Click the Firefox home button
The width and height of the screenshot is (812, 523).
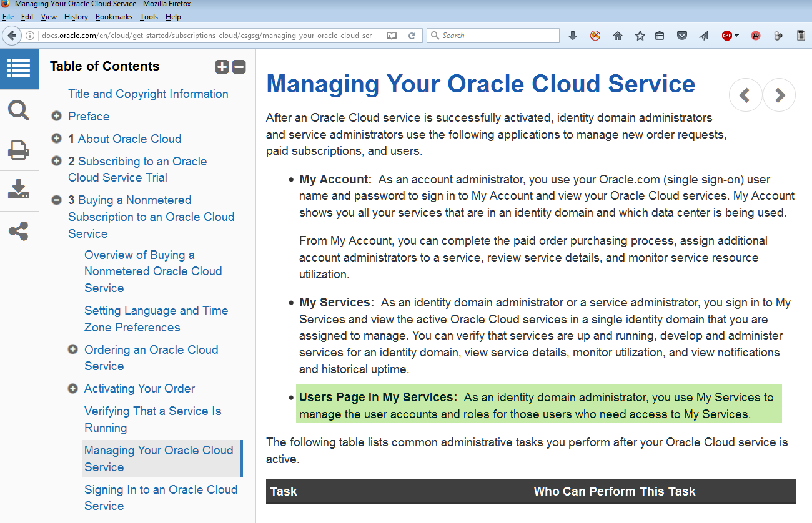point(618,36)
